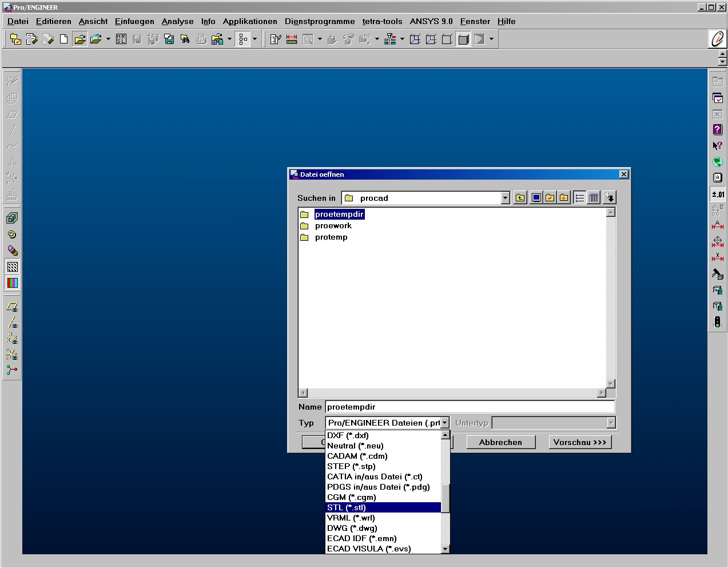Screen dimensions: 728x568
Task: Click the print icon in main toolbar
Action: pos(201,39)
